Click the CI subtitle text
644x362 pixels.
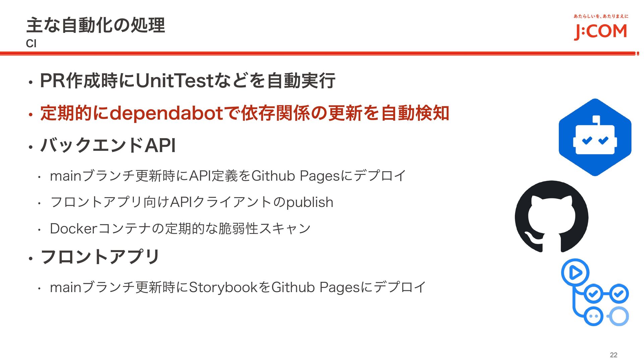[31, 44]
